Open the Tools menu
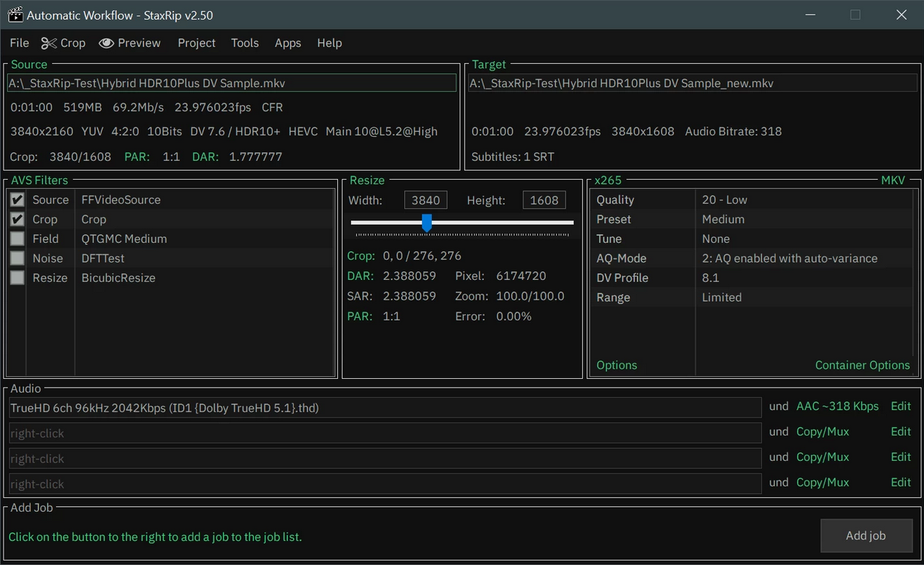The height and width of the screenshot is (565, 924). (x=244, y=44)
